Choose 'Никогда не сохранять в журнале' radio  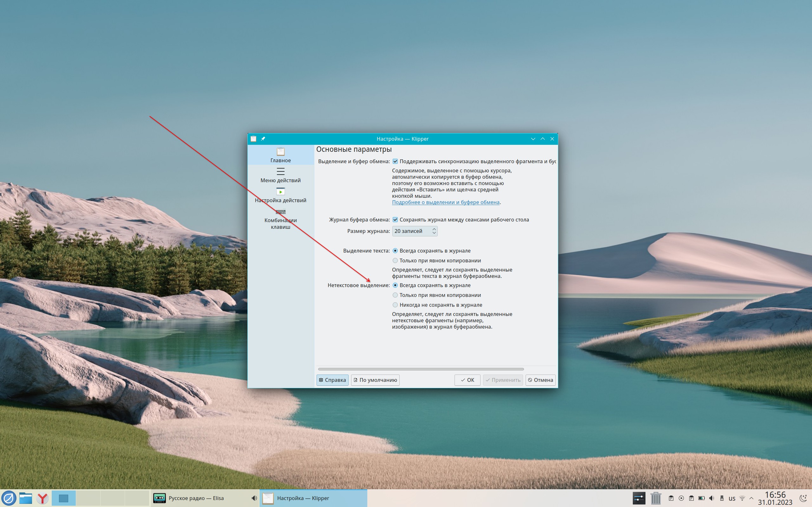(x=395, y=305)
